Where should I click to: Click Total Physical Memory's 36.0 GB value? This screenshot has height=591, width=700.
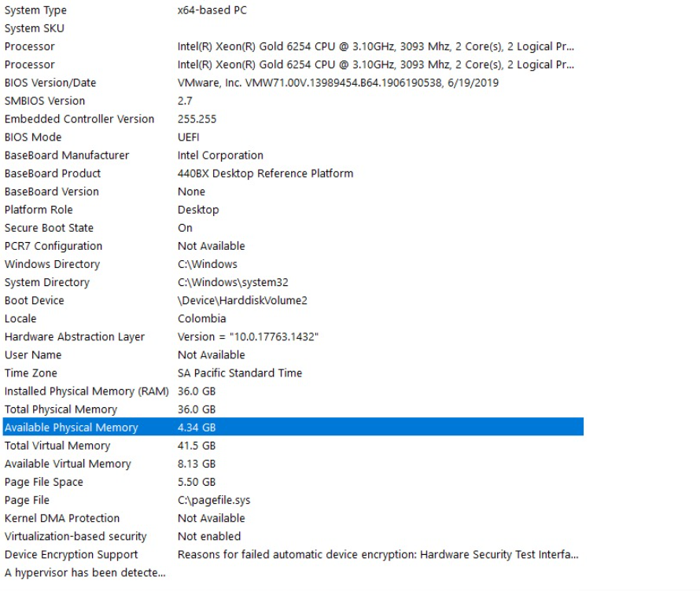[197, 409]
